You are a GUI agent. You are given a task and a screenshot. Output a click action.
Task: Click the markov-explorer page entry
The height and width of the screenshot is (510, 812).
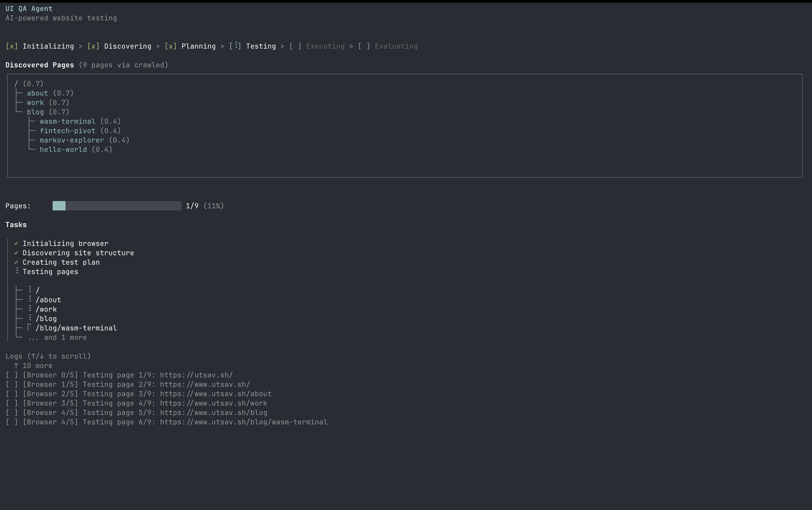pyautogui.click(x=72, y=140)
